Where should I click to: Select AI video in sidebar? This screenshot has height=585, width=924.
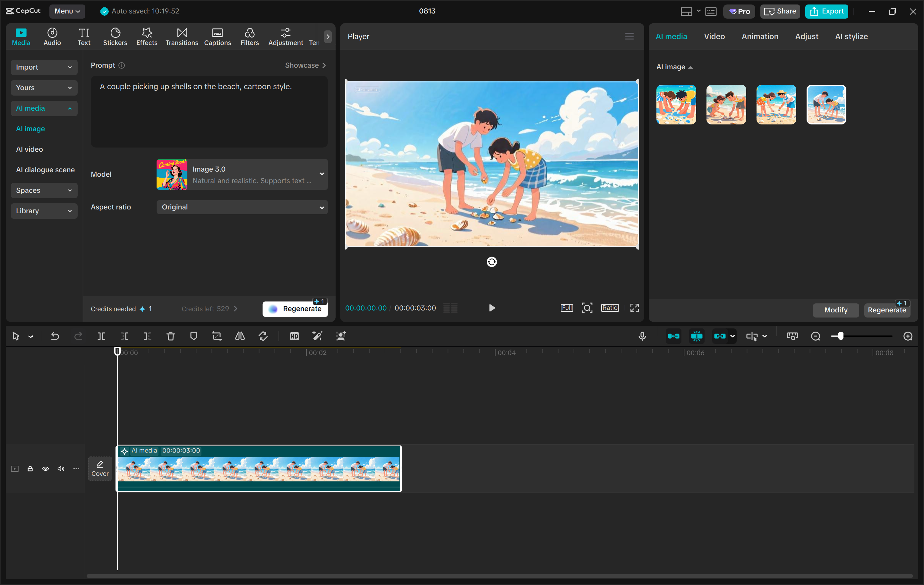[x=30, y=149]
